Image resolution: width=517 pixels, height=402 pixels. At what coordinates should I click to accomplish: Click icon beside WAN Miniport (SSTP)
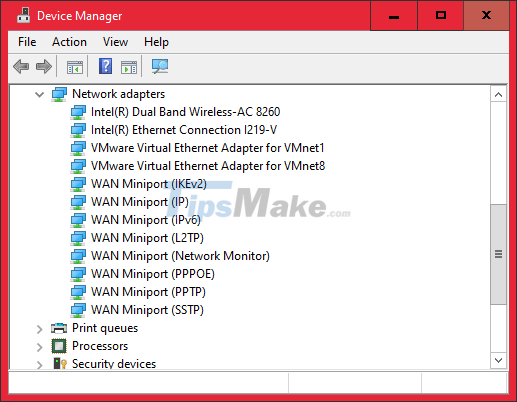(x=78, y=310)
